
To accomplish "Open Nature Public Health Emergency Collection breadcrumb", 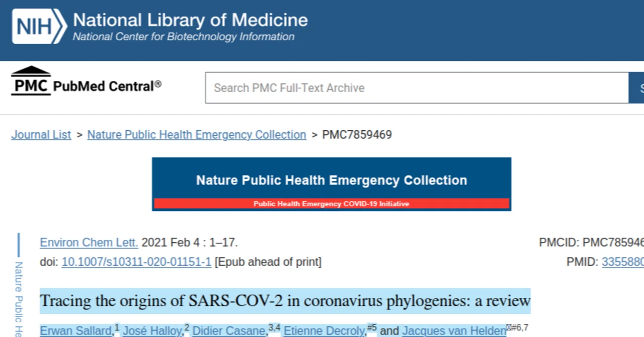I will tap(197, 135).
